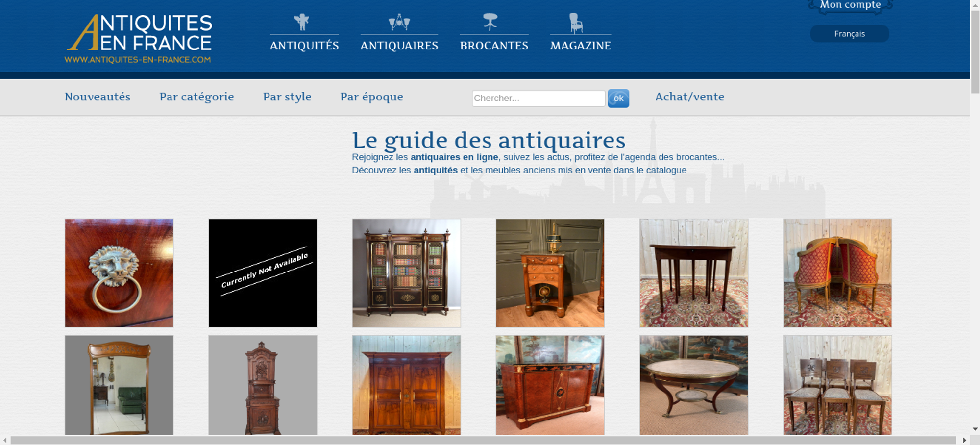980x445 pixels.
Task: Open the Antiquites en France logo homepage
Action: 139,39
